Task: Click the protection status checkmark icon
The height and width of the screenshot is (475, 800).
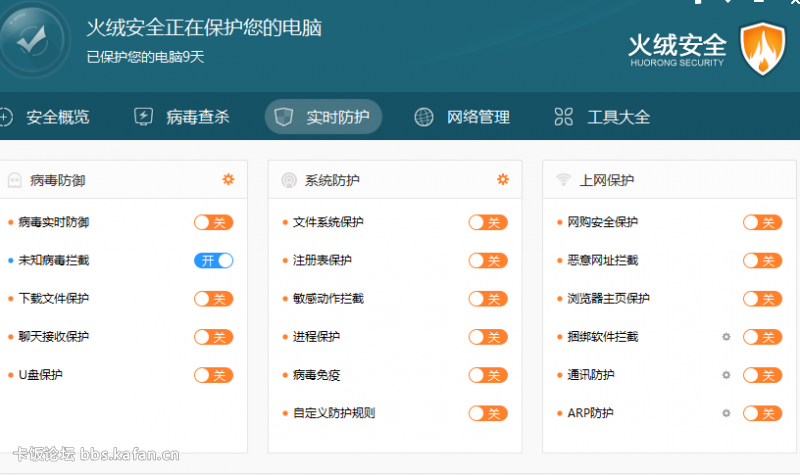Action: (32, 40)
